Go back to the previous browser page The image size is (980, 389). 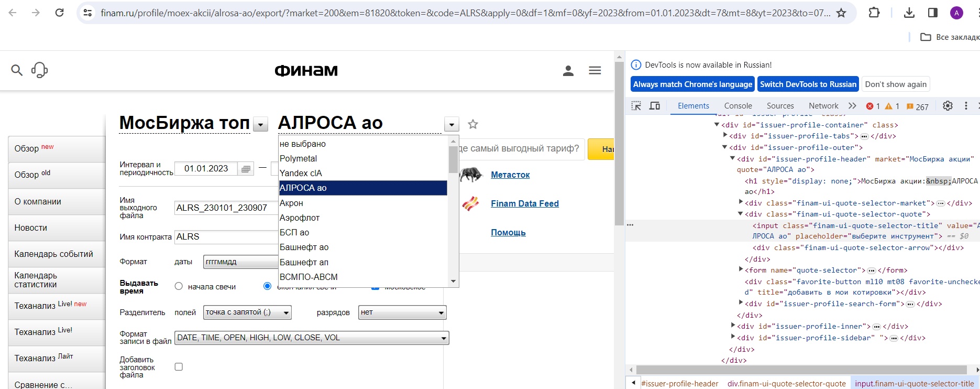click(13, 13)
